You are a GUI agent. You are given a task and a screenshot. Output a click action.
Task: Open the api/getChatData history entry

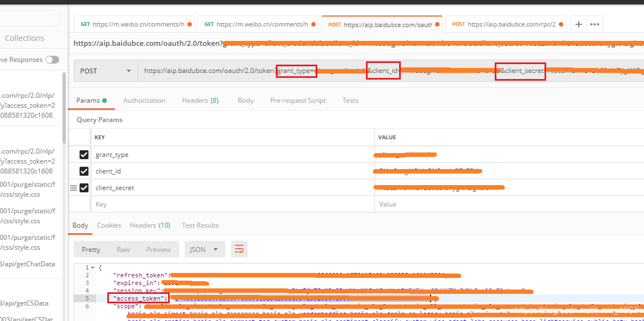point(27,264)
